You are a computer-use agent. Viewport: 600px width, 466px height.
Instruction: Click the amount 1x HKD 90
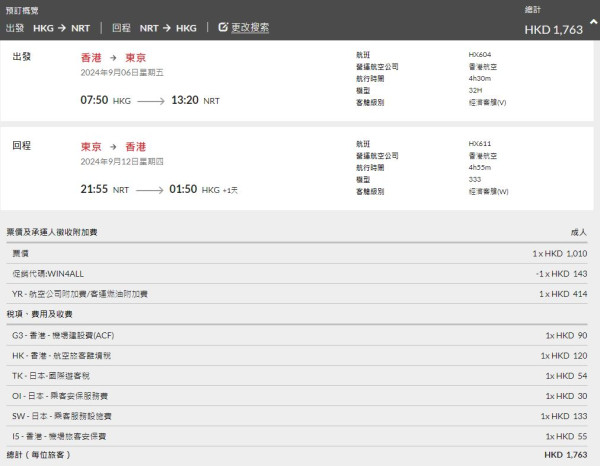click(x=566, y=336)
